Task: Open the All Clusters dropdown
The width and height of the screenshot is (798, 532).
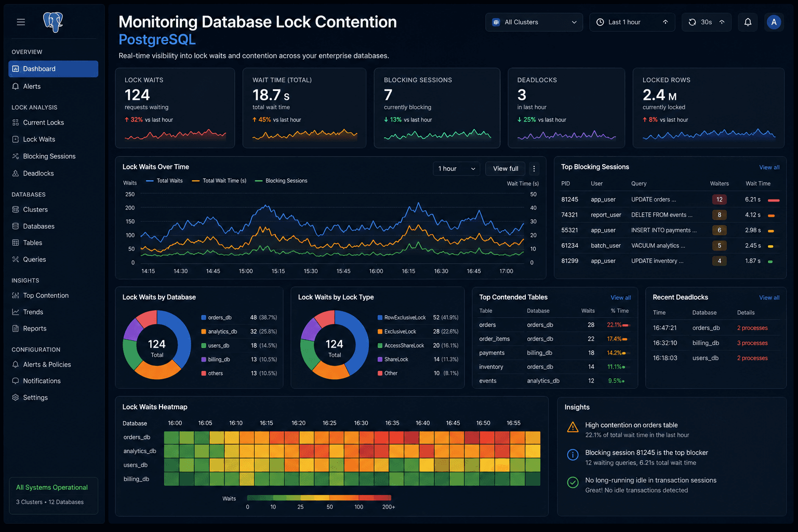Action: coord(534,22)
